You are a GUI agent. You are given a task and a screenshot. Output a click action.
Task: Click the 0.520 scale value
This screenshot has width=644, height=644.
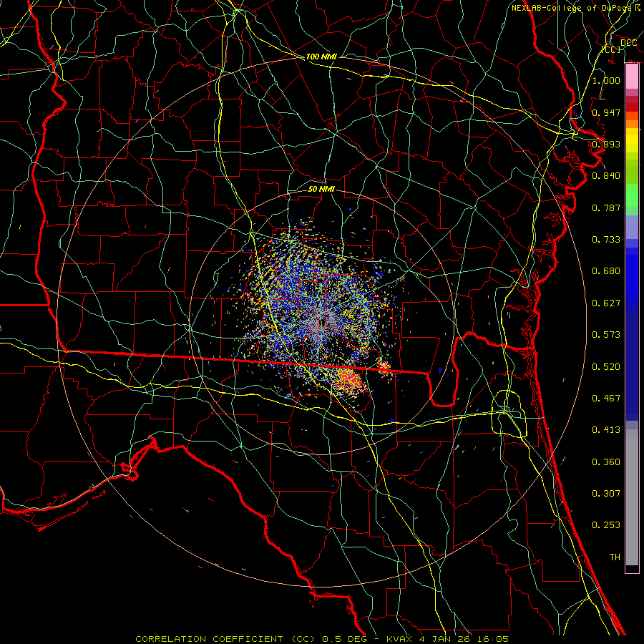point(606,367)
